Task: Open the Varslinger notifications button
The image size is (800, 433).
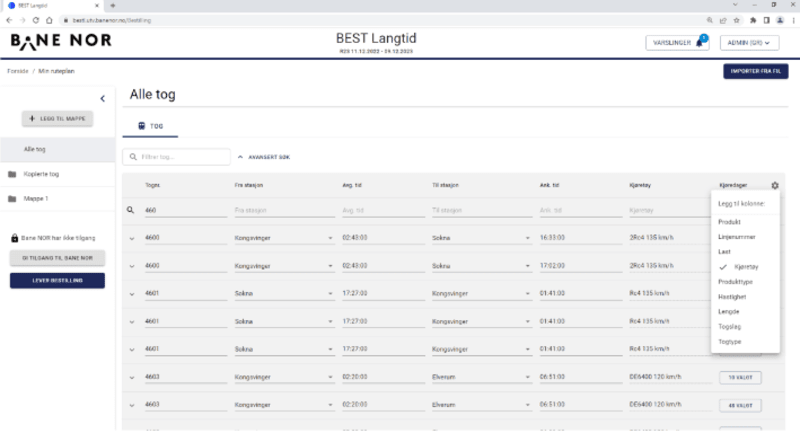Action: tap(677, 43)
